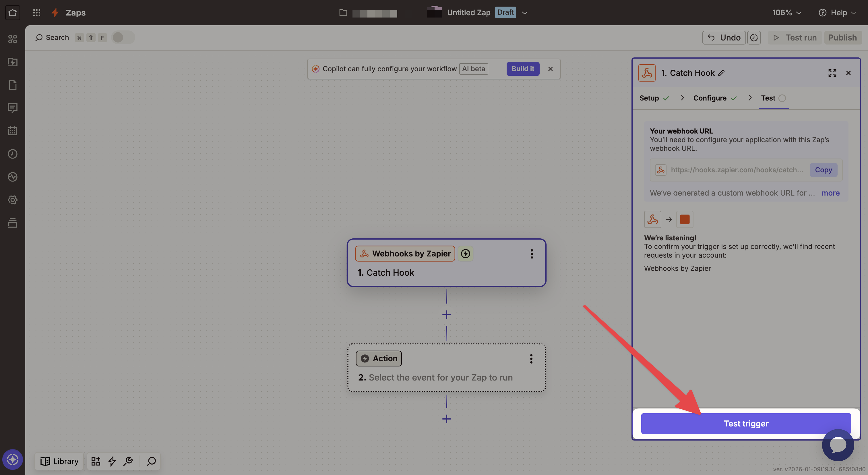The width and height of the screenshot is (868, 475).
Task: Open settings gear in left sidebar
Action: pyautogui.click(x=12, y=200)
